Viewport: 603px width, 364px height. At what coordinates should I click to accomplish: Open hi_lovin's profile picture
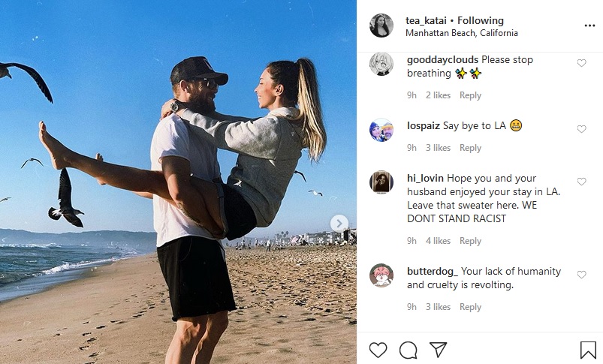(x=381, y=182)
